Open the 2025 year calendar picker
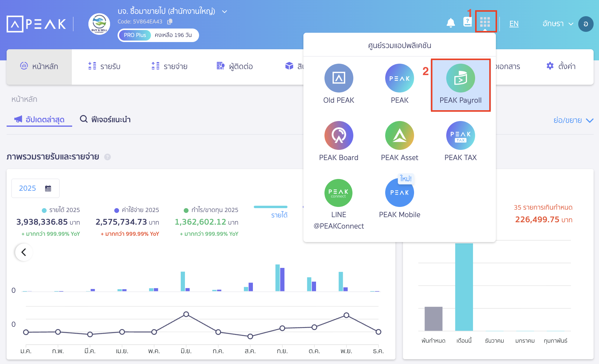The height and width of the screenshot is (364, 599). [x=35, y=188]
